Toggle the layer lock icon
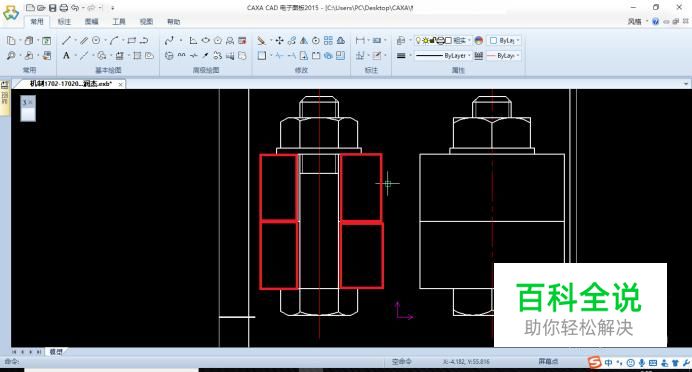This screenshot has height=372, width=692. pos(433,41)
